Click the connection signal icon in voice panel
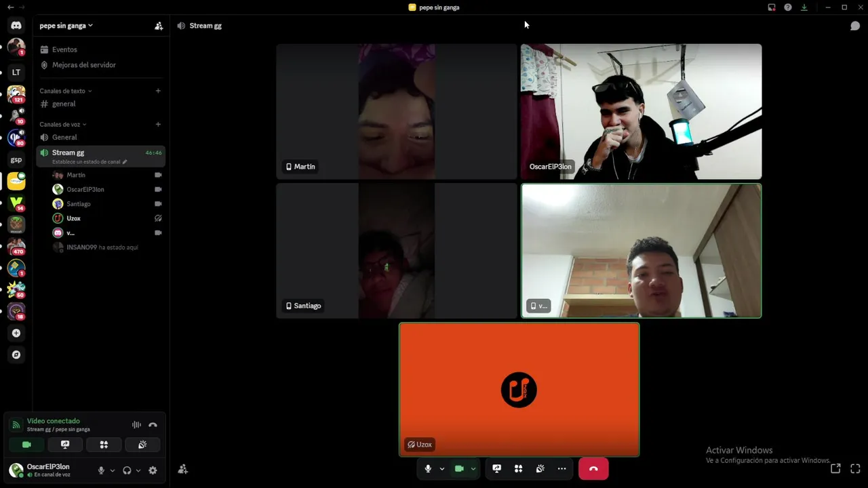The height and width of the screenshot is (488, 868). point(16,425)
